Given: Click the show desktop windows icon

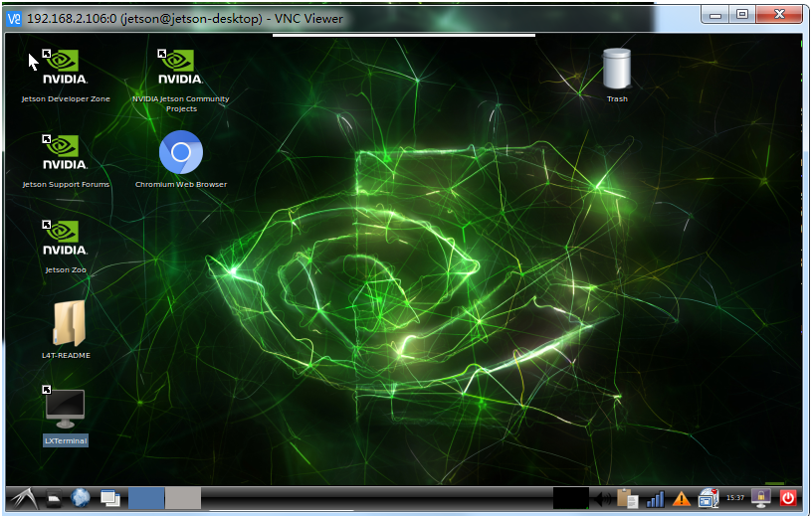Looking at the screenshot, I should (x=109, y=498).
